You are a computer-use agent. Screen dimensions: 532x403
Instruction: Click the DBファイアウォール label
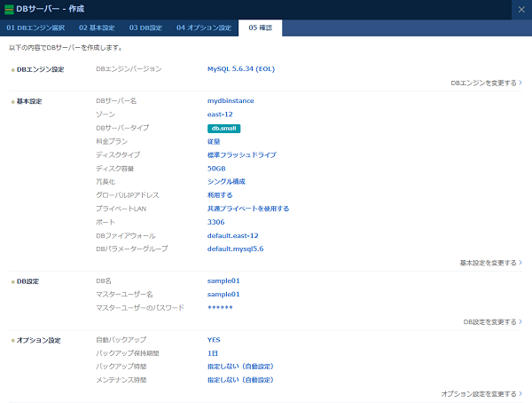(126, 236)
